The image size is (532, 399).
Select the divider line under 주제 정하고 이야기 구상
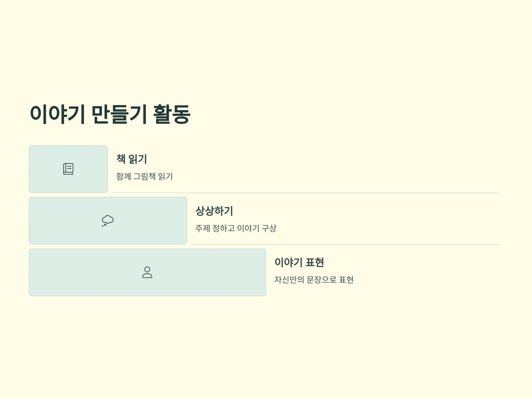coord(345,244)
